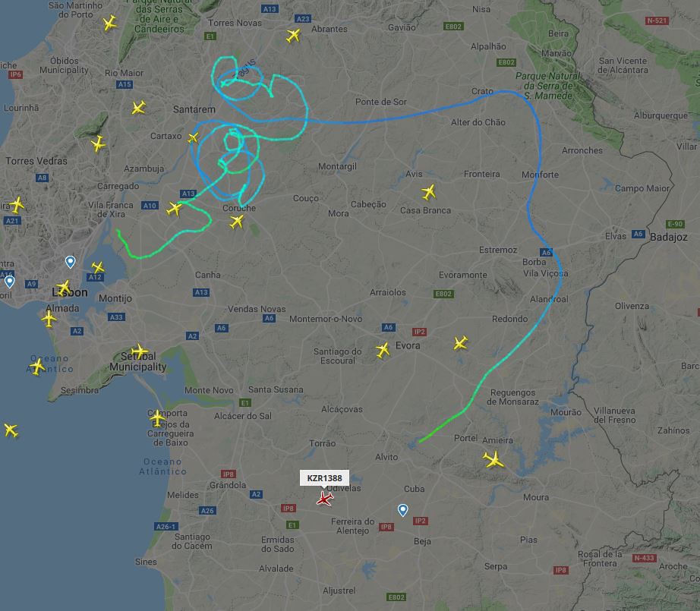Select the yellow plane near Abrantes

(293, 35)
